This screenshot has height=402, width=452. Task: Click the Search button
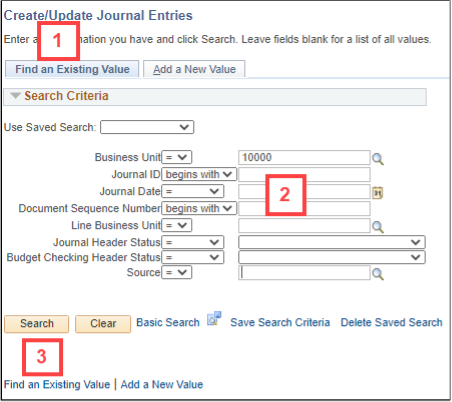pyautogui.click(x=37, y=324)
